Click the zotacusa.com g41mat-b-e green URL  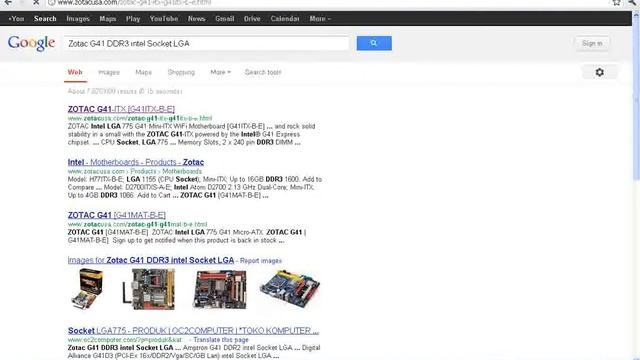click(x=138, y=224)
